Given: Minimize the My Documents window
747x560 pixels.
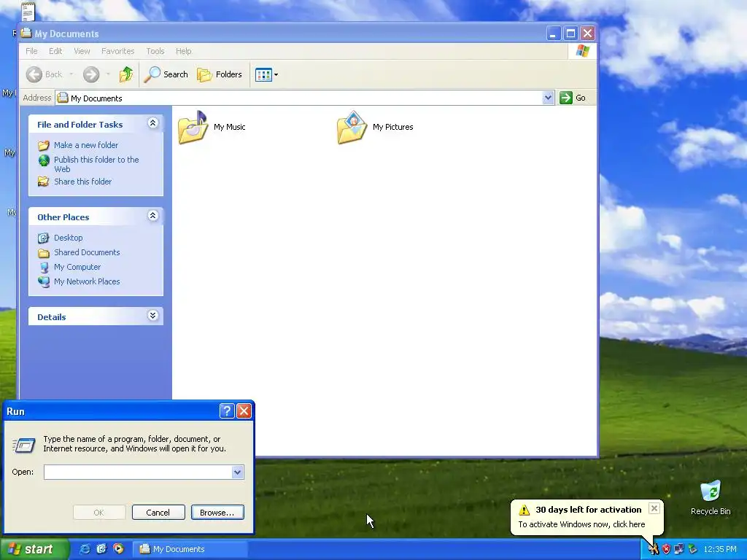Looking at the screenshot, I should [x=553, y=34].
